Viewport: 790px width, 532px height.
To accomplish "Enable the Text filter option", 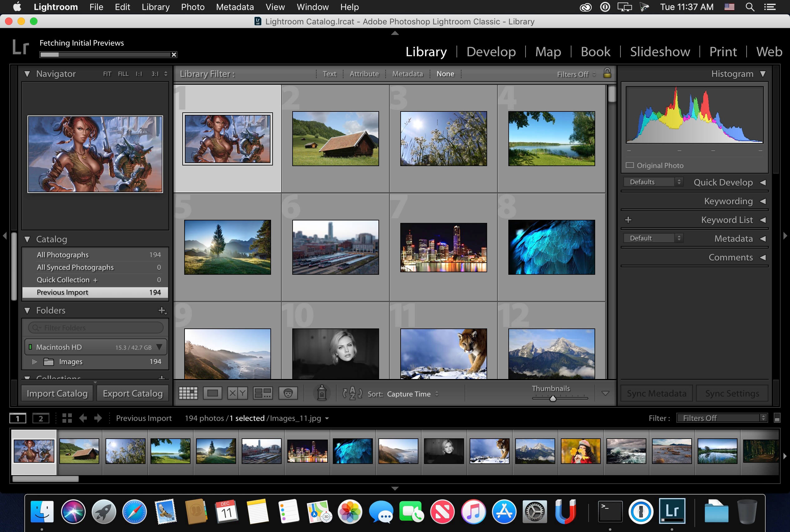I will pyautogui.click(x=329, y=74).
